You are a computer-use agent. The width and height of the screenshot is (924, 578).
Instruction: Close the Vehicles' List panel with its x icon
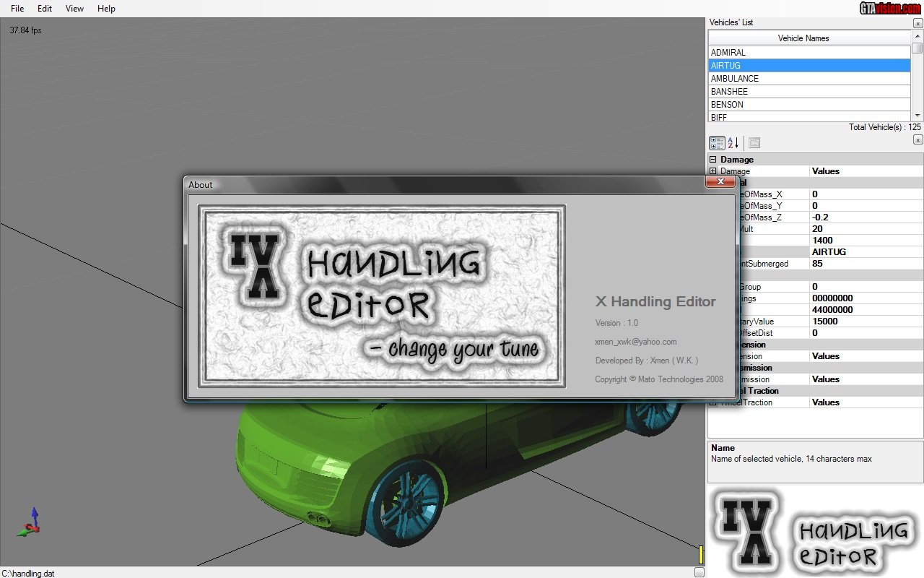pos(917,22)
